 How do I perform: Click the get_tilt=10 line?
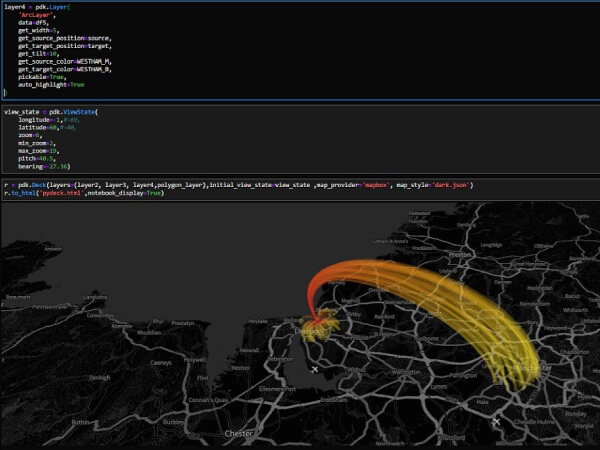[39, 54]
